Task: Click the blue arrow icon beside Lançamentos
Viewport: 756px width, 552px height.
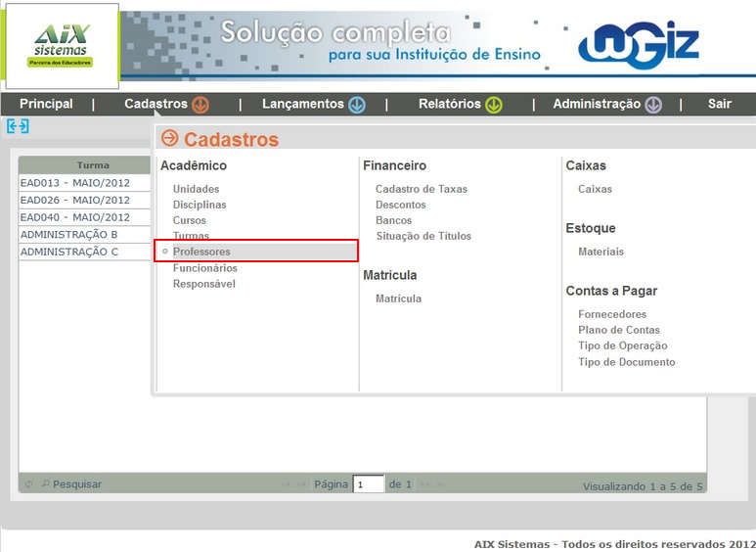Action: 357,105
